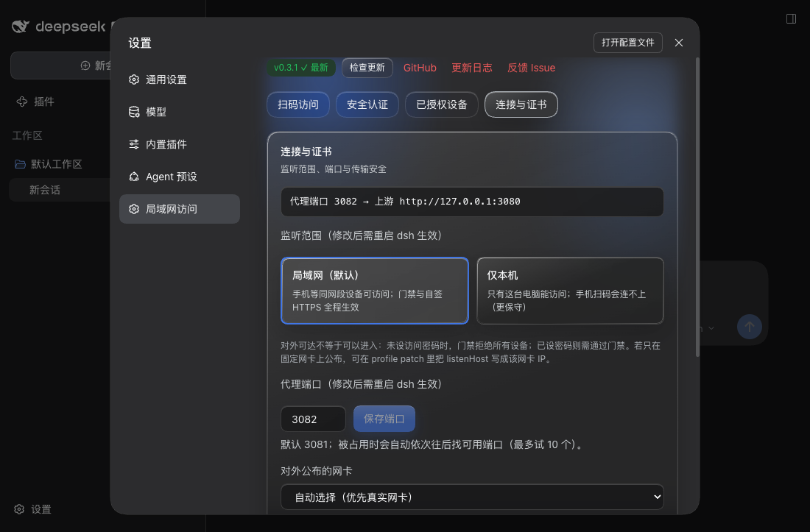Click the 连接与证书 section heading
Image resolution: width=810 pixels, height=532 pixels.
[x=306, y=152]
